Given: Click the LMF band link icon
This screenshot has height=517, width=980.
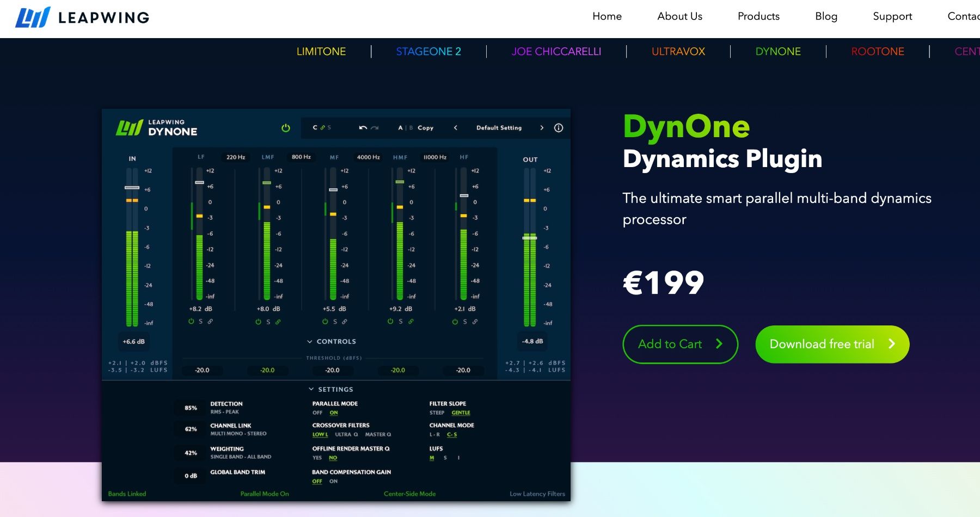Looking at the screenshot, I should point(278,322).
